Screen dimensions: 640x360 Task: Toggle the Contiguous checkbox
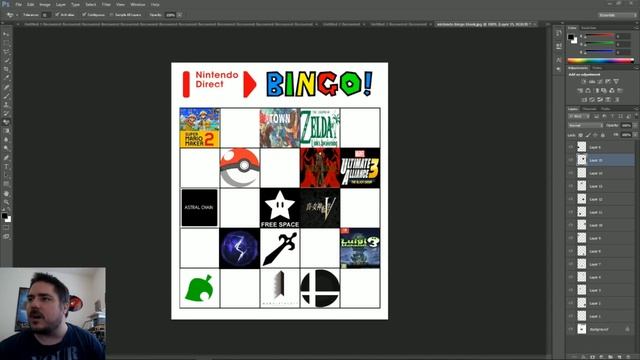click(84, 15)
